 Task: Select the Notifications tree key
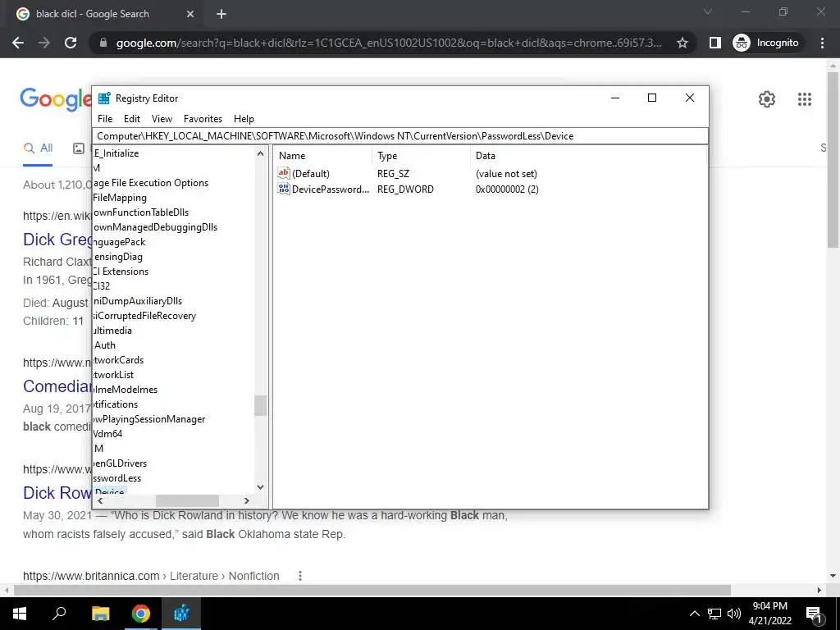click(116, 404)
